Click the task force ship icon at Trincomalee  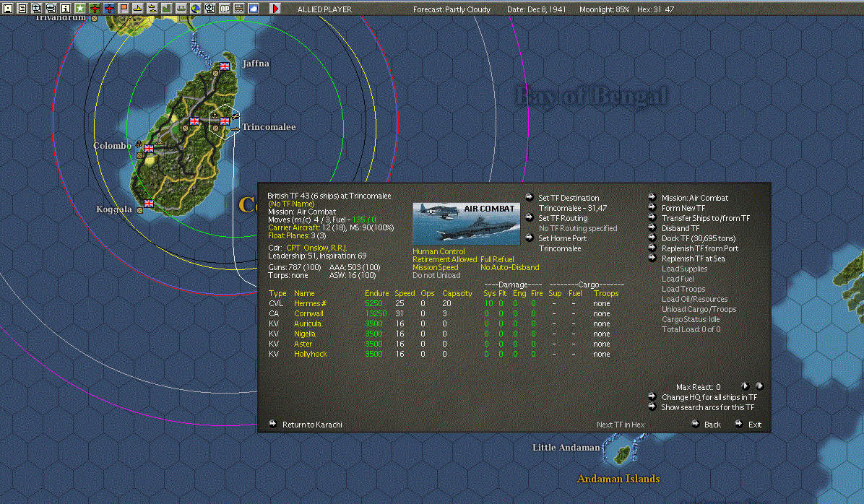(x=236, y=129)
